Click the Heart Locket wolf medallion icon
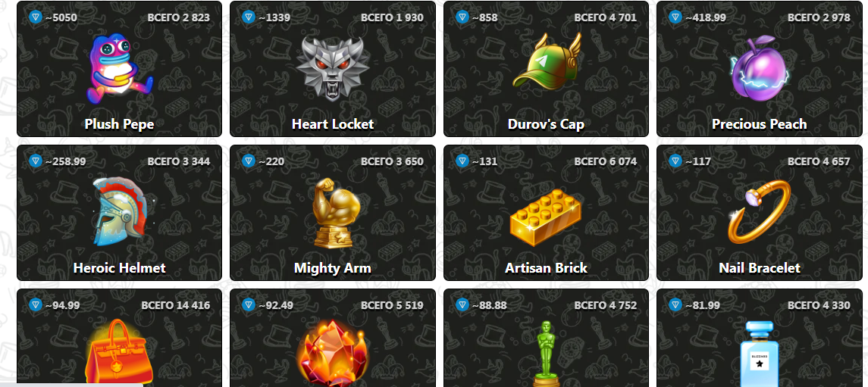868x387 pixels. pos(333,69)
